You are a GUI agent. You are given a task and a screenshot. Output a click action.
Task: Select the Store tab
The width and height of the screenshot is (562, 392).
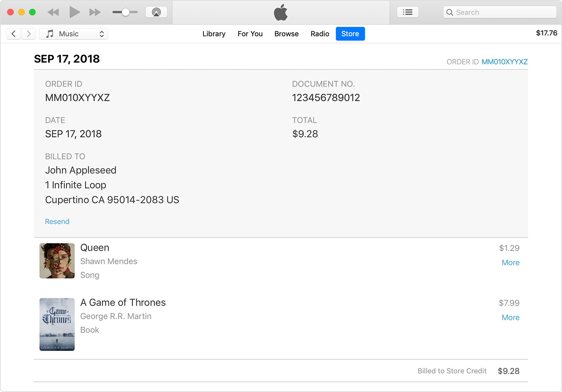(350, 34)
